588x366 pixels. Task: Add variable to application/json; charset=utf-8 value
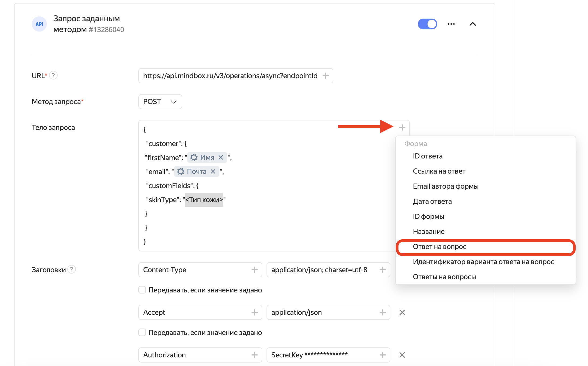383,270
